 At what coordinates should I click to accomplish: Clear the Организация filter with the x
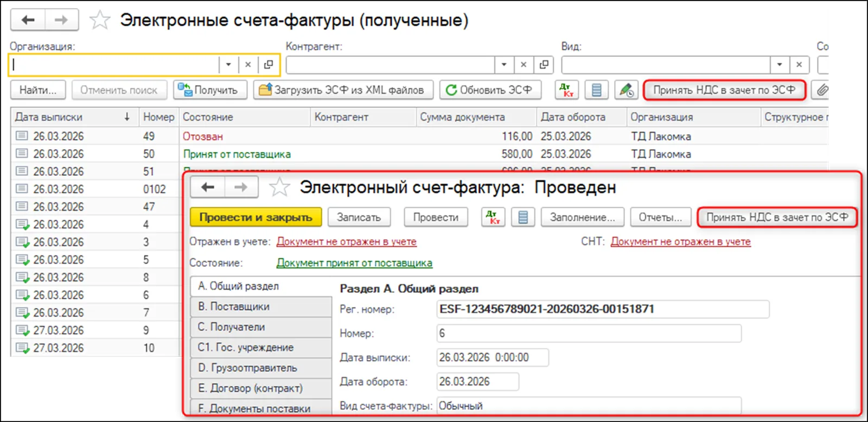coord(248,65)
